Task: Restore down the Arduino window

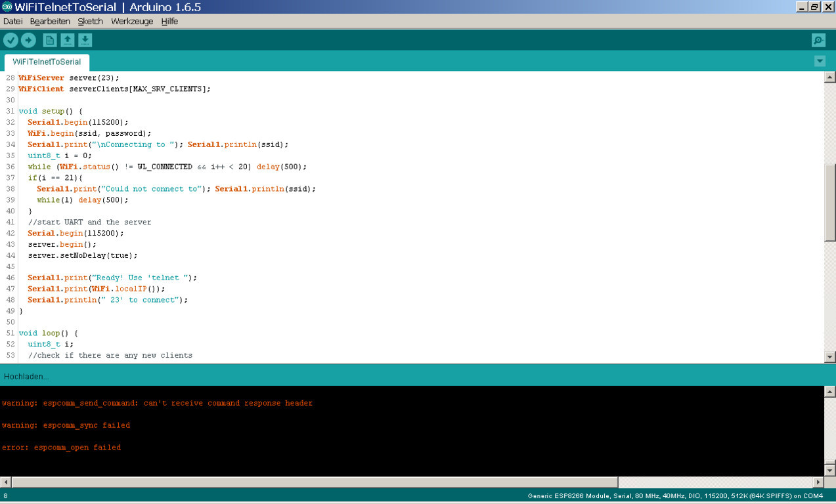Action: pos(815,7)
